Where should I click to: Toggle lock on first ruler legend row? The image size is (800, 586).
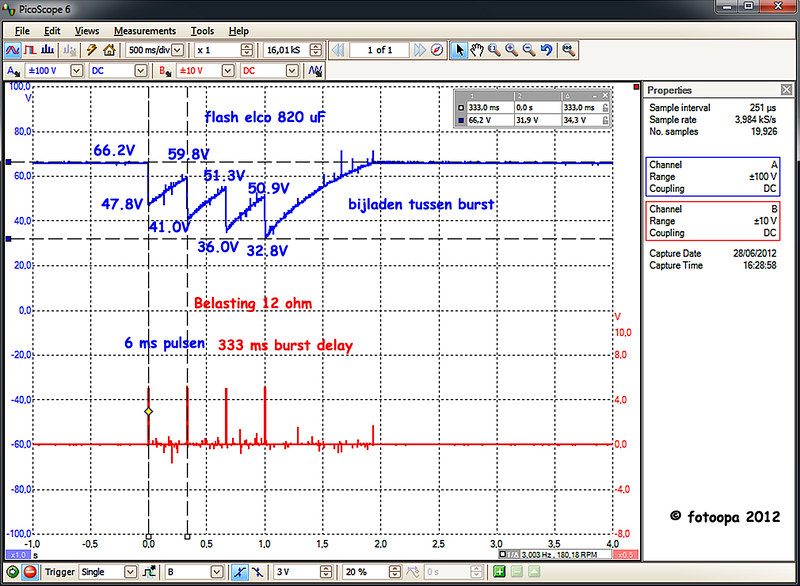605,108
